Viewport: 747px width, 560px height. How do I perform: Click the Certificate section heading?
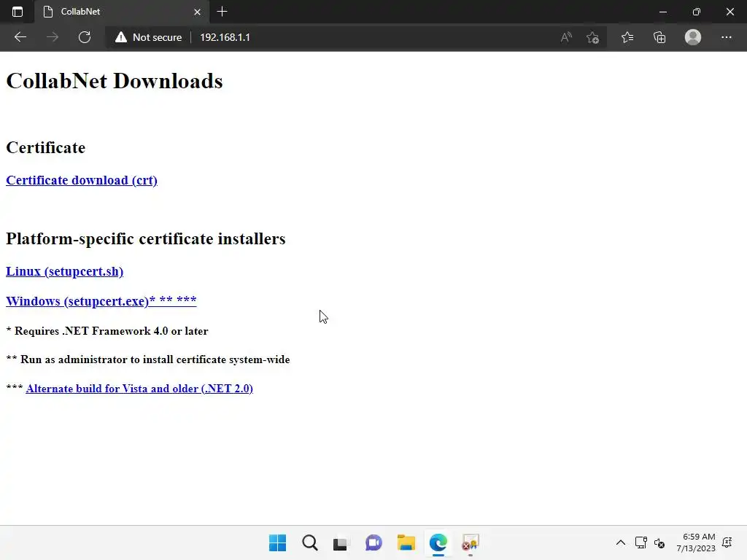(x=46, y=147)
